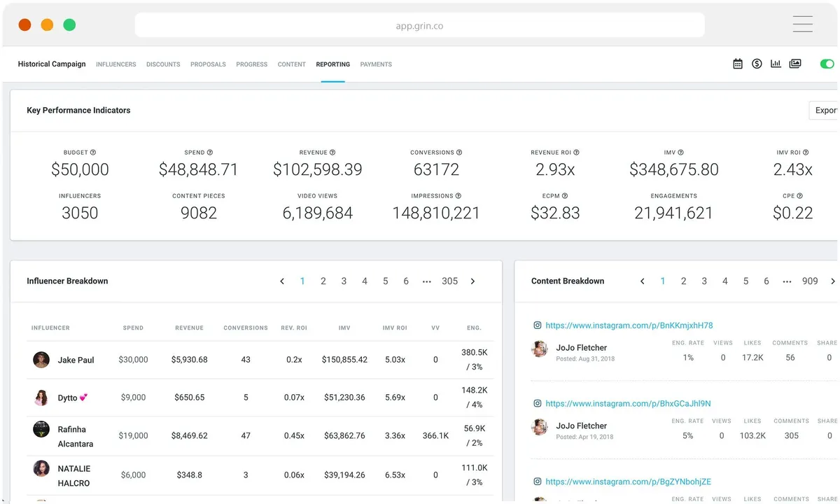Go to Influencer Breakdown page 305
This screenshot has width=840, height=504.
450,281
